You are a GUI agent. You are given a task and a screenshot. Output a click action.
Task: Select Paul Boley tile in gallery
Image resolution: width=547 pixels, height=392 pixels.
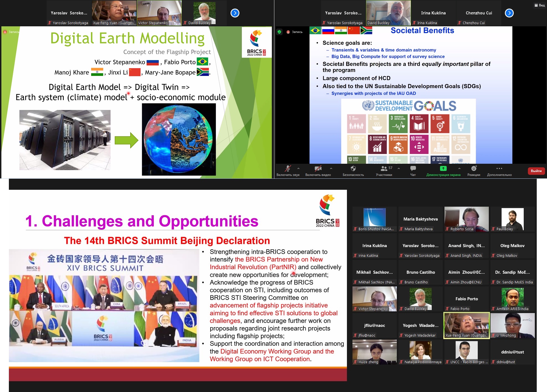[x=513, y=219]
